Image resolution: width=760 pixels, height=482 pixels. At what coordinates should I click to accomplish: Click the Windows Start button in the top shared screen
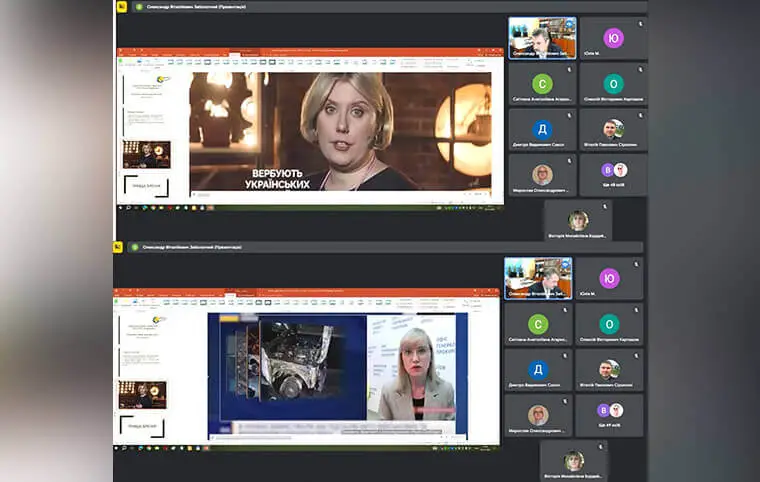coord(120,207)
